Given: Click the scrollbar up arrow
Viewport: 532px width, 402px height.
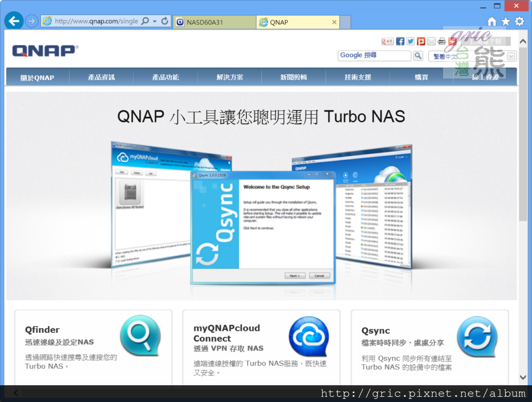Looking at the screenshot, I should coord(523,41).
